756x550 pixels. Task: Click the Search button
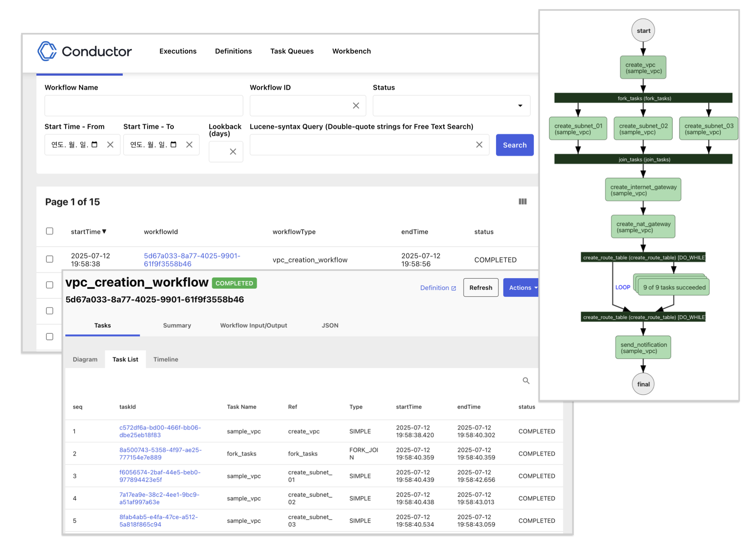(514, 145)
